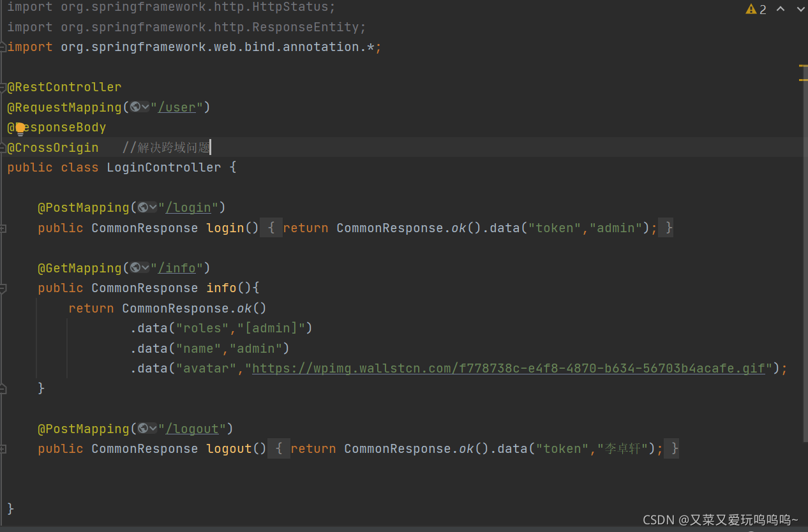Click the comment "//解决跨域问题"
Viewport: 808px width, 532px height.
pos(166,147)
